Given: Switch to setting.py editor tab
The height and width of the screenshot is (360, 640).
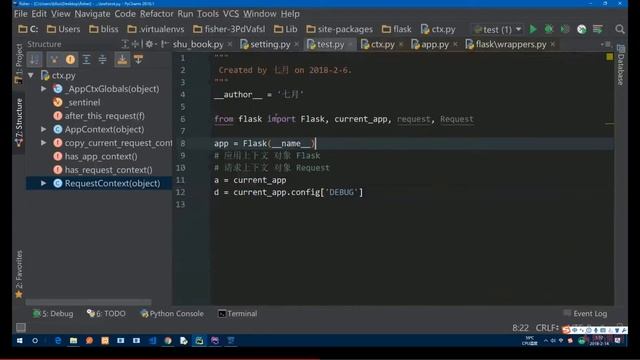Looking at the screenshot, I should pos(270,44).
